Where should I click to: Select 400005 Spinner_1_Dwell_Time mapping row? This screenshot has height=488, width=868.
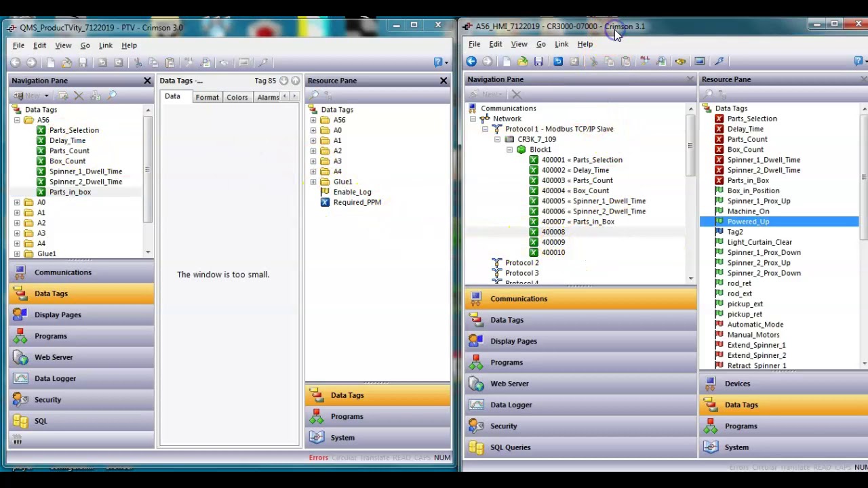coord(593,201)
